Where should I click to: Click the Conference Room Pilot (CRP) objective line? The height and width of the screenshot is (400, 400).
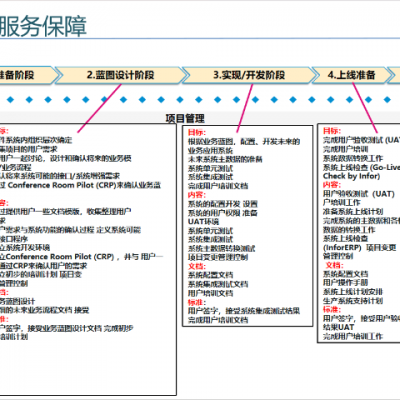pos(80,185)
